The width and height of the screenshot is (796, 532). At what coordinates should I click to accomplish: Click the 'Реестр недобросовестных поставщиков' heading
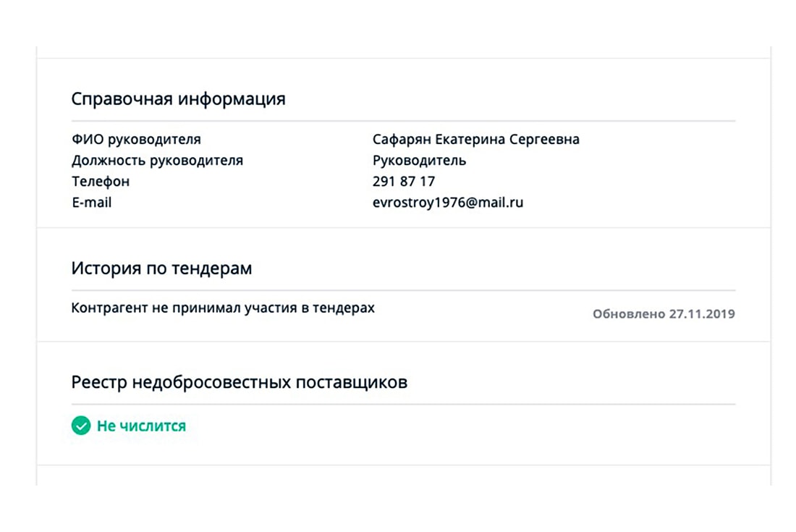[239, 382]
